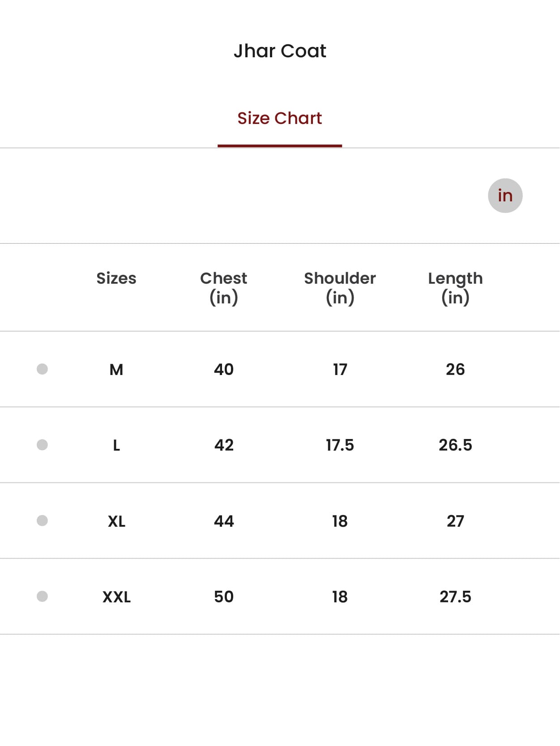Click chest value 40 in M row

click(223, 370)
